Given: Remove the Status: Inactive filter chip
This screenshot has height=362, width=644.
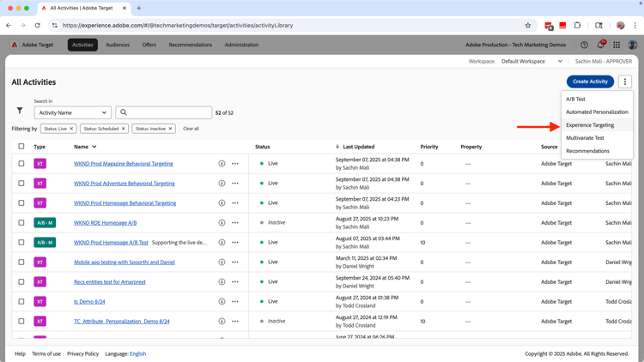Looking at the screenshot, I should [x=170, y=129].
